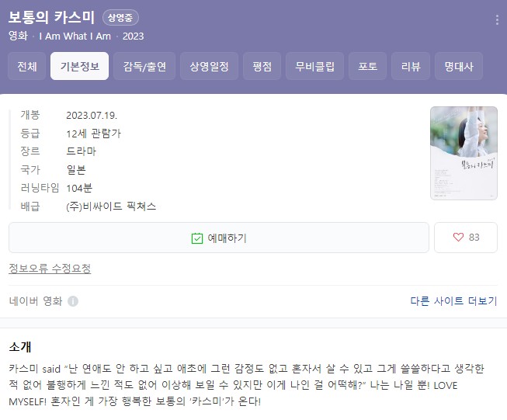507x420 pixels.
Task: Open the three-dot more options menu
Action: click(497, 20)
